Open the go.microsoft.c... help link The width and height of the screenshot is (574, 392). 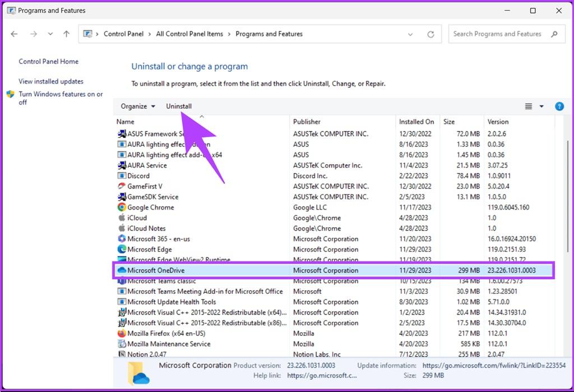[x=322, y=376]
